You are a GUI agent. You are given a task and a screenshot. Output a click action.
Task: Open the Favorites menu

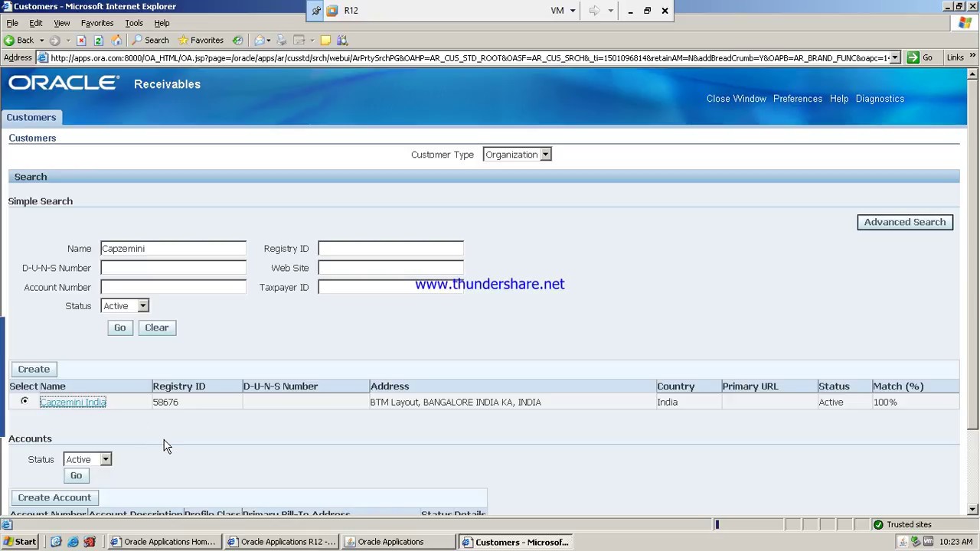(x=97, y=23)
